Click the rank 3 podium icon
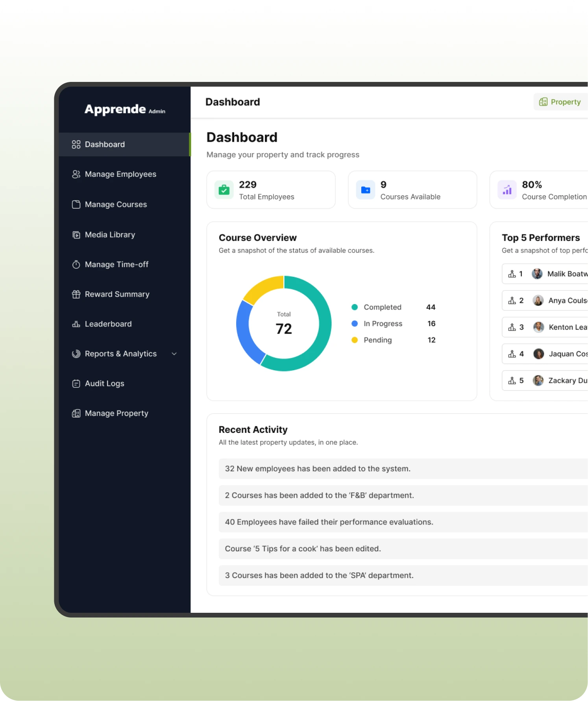Screen dimensions: 588x701 point(512,327)
